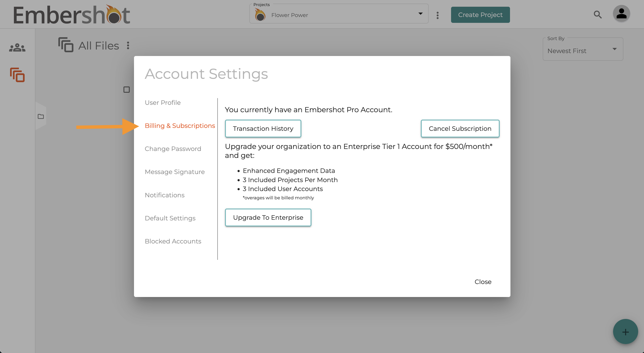Toggle the select-all files checkbox

127,90
